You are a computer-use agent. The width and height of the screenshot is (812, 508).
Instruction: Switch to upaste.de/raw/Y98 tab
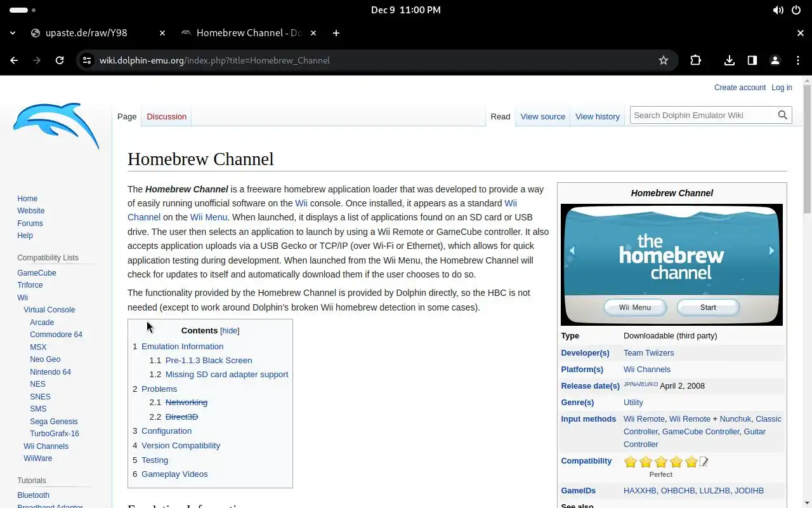[97, 33]
